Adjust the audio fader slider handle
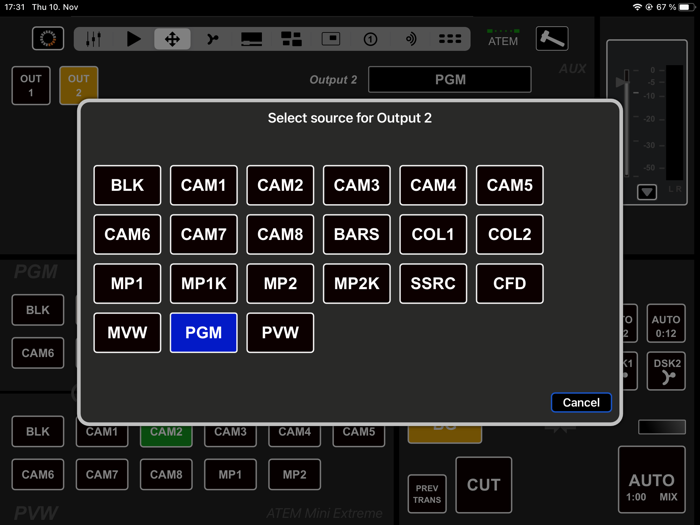 (623, 81)
